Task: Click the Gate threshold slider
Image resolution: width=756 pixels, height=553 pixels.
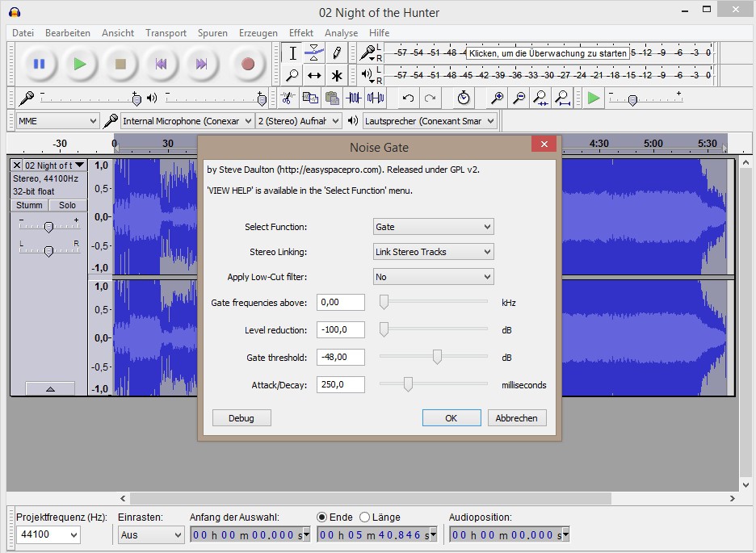Action: [x=437, y=357]
